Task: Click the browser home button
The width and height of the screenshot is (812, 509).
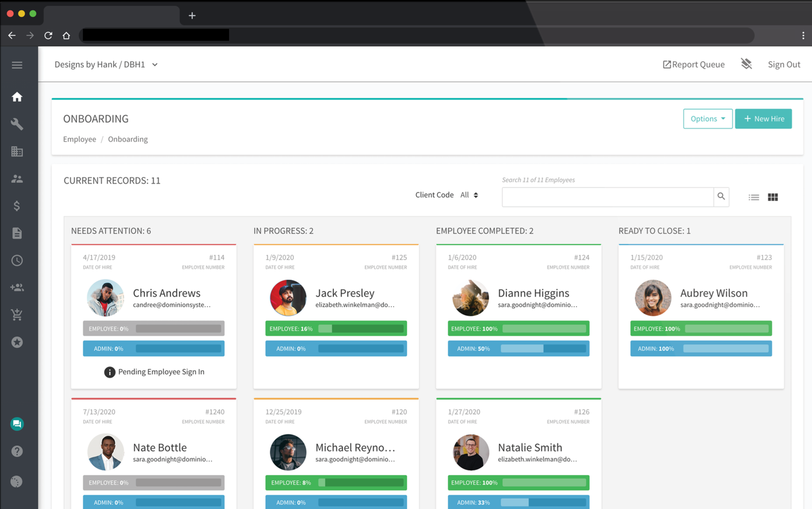Action: pyautogui.click(x=67, y=36)
